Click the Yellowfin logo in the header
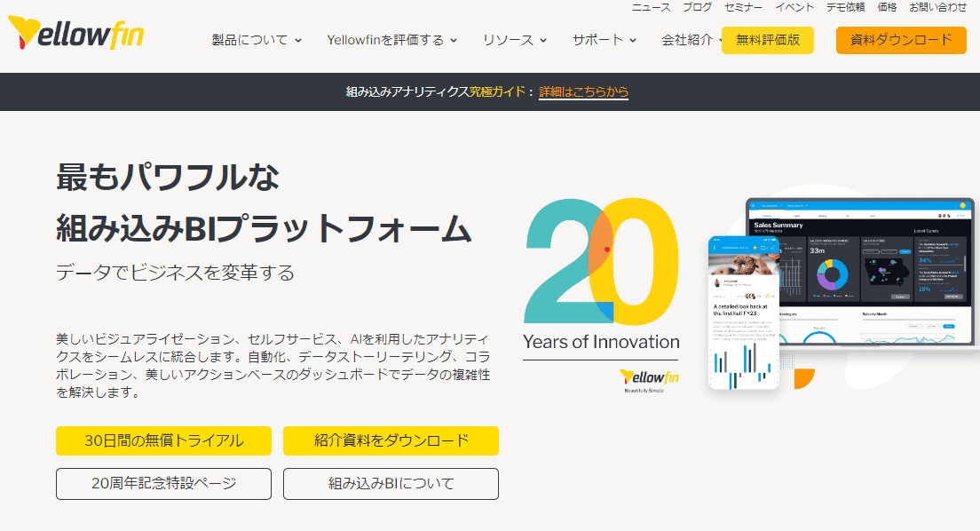The width and height of the screenshot is (980, 531). (x=75, y=33)
